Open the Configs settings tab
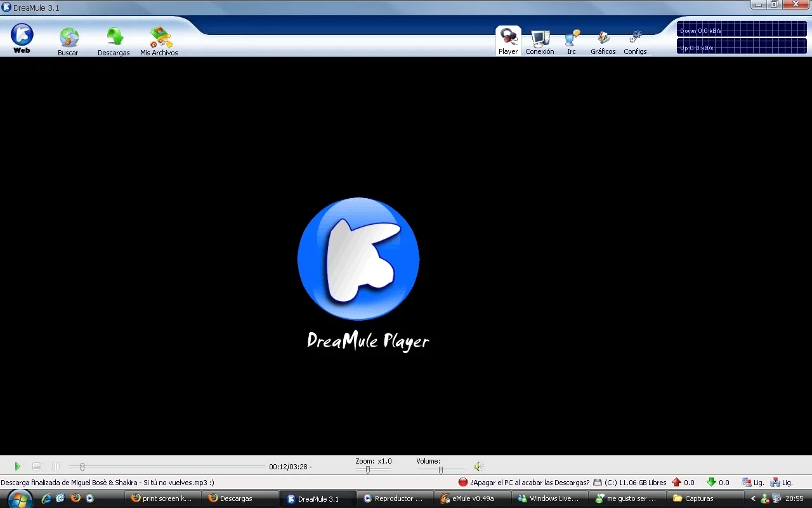The image size is (812, 508). [635, 42]
